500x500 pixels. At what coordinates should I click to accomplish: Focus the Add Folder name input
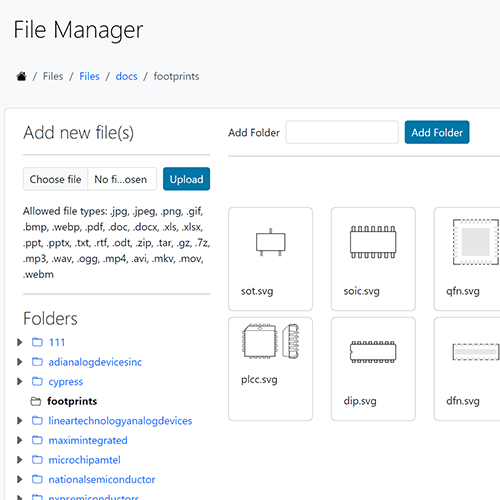click(x=342, y=132)
